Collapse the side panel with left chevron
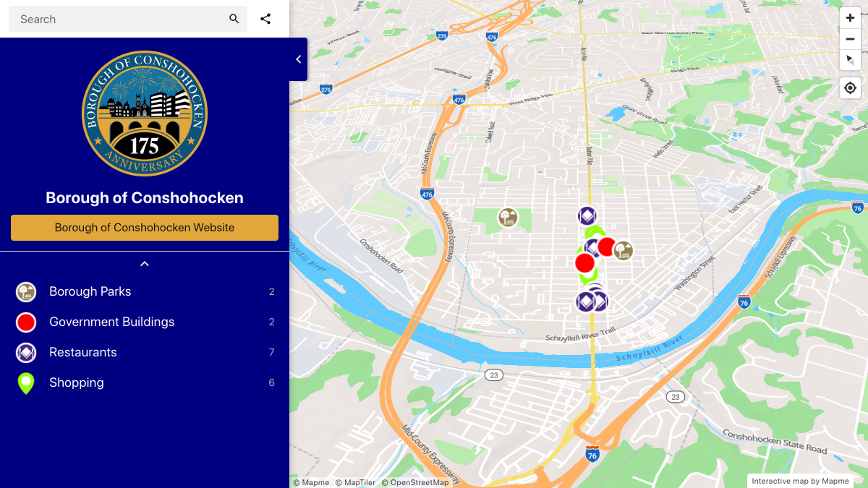 pos(298,59)
